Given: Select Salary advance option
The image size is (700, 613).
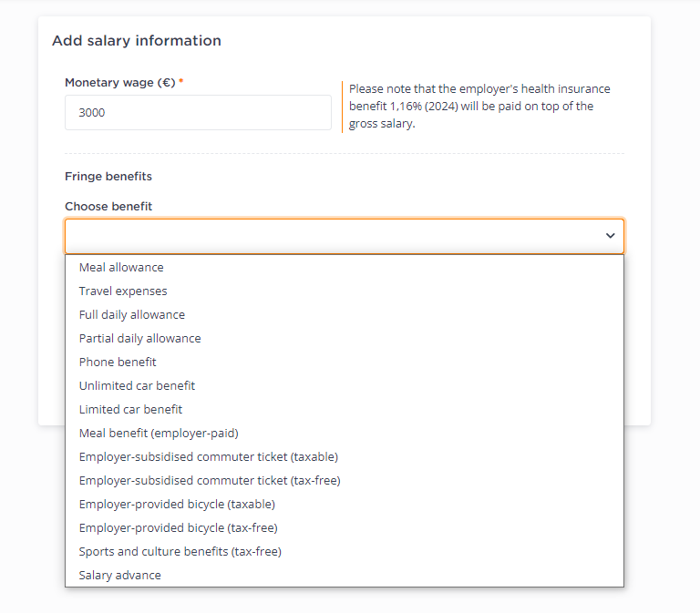Looking at the screenshot, I should tap(345, 575).
